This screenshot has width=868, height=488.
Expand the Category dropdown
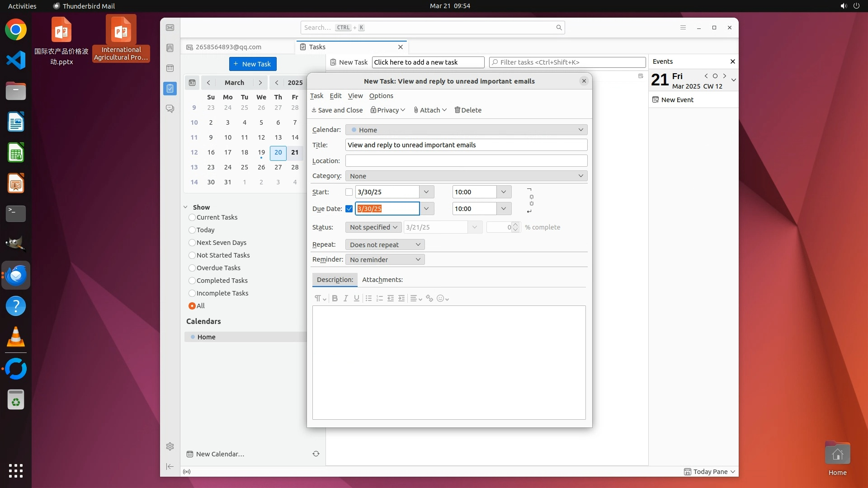point(466,176)
